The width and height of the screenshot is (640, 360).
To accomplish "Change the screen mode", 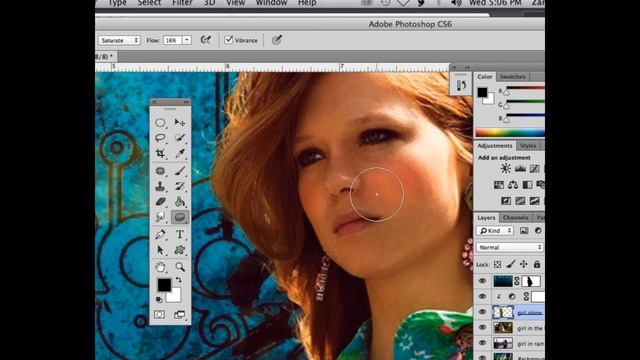I will (179, 315).
